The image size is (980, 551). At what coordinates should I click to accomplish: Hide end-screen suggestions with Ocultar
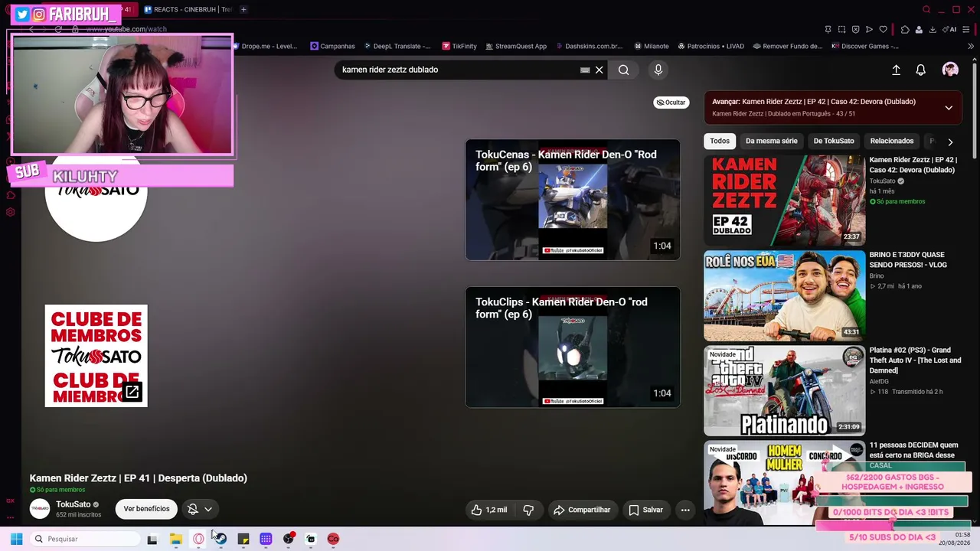671,103
